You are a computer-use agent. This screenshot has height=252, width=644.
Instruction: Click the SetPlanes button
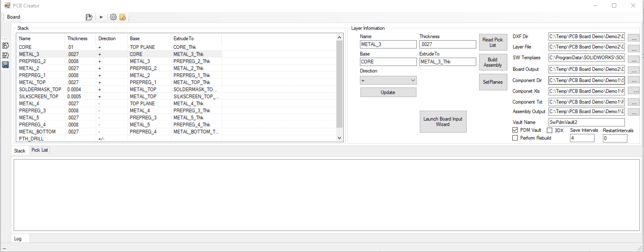click(493, 82)
